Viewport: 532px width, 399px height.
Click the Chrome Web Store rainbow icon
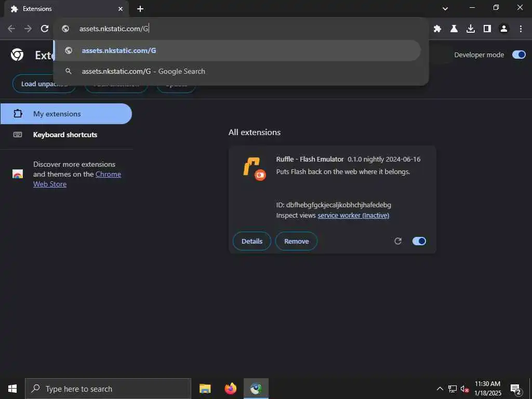[18, 174]
